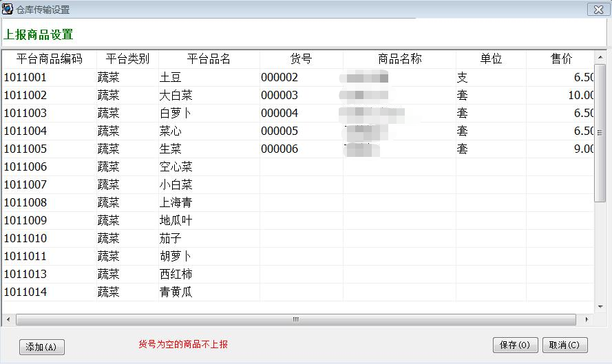Click the 单位 column header
The width and height of the screenshot is (612, 364).
tap(491, 59)
